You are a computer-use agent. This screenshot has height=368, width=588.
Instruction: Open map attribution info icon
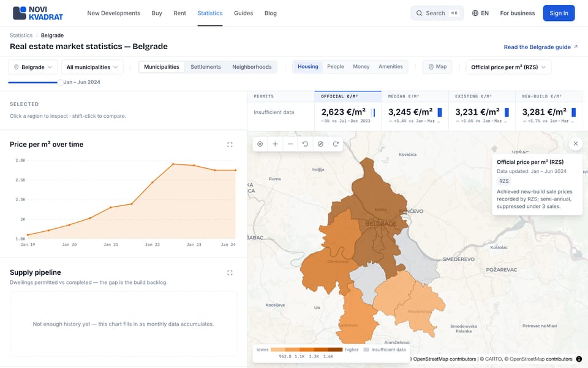[x=579, y=359]
